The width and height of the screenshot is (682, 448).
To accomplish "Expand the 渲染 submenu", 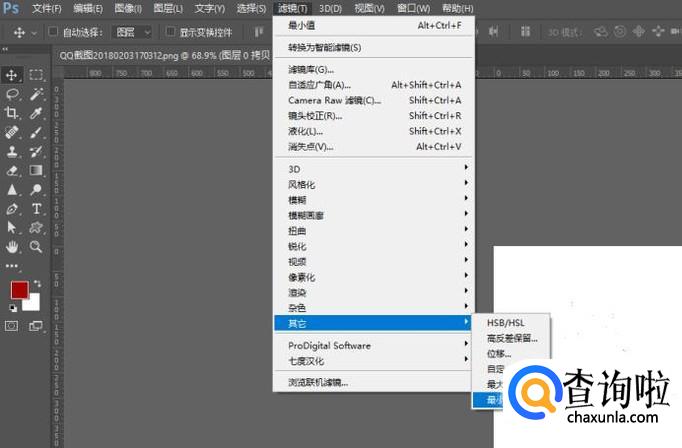I will 374,292.
